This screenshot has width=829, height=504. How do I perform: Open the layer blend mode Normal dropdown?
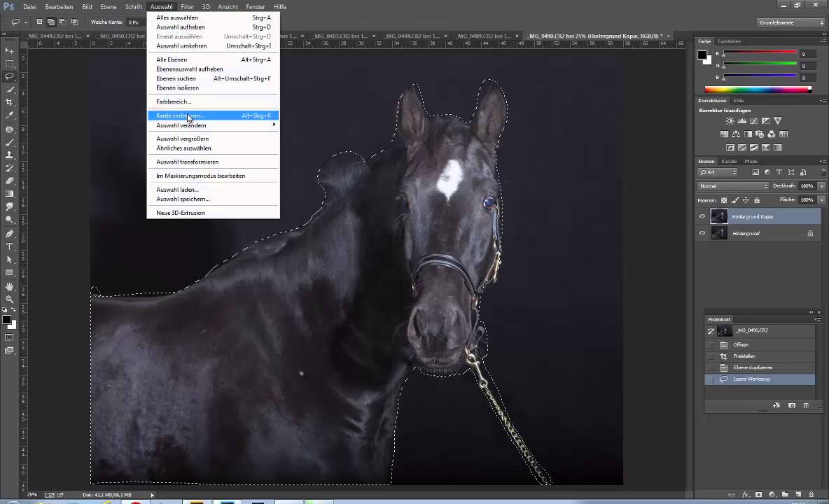[x=733, y=186]
